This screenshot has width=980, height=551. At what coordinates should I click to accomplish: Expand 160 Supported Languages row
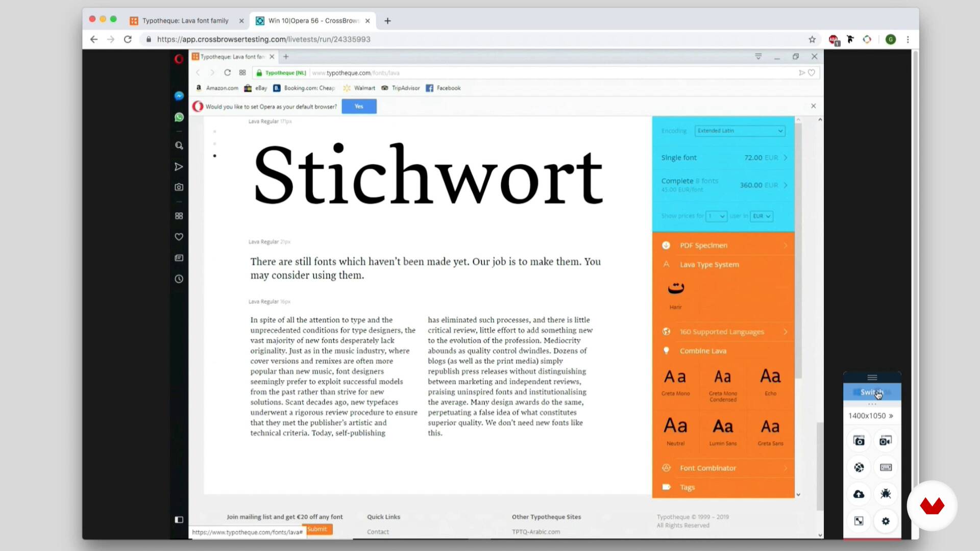click(723, 332)
